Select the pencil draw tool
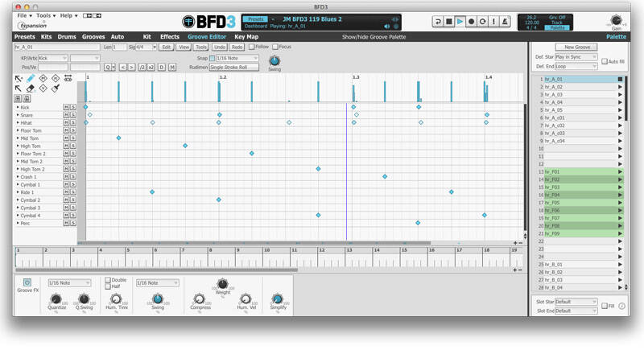This screenshot has width=644, height=350. pyautogui.click(x=31, y=78)
